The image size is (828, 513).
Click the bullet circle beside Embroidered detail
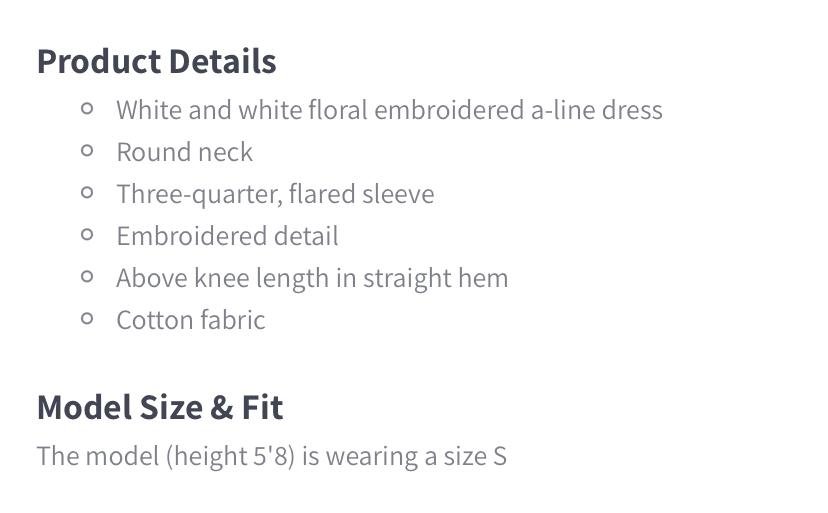click(87, 234)
